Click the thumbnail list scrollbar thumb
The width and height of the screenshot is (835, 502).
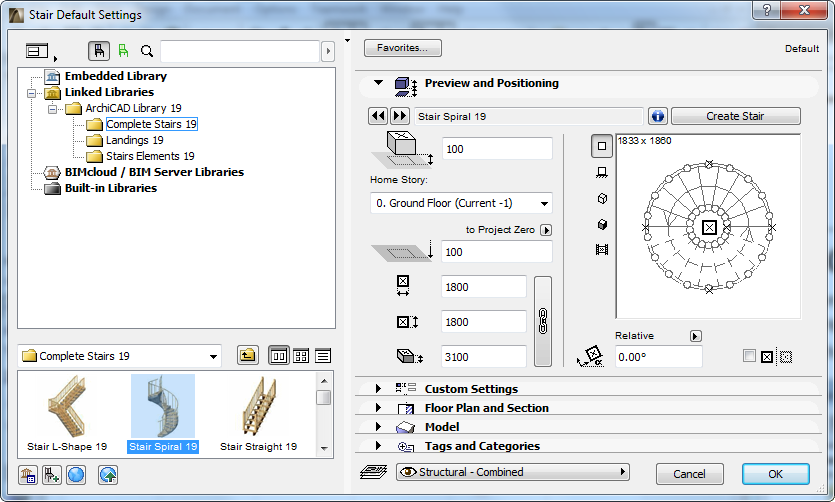(323, 398)
